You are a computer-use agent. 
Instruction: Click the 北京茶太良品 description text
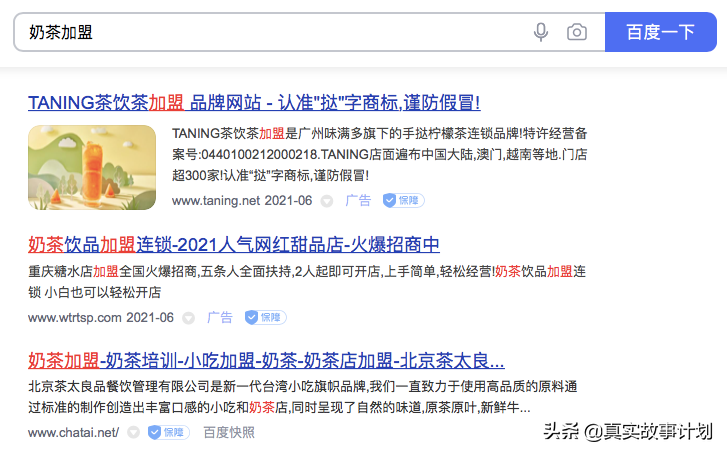[303, 397]
